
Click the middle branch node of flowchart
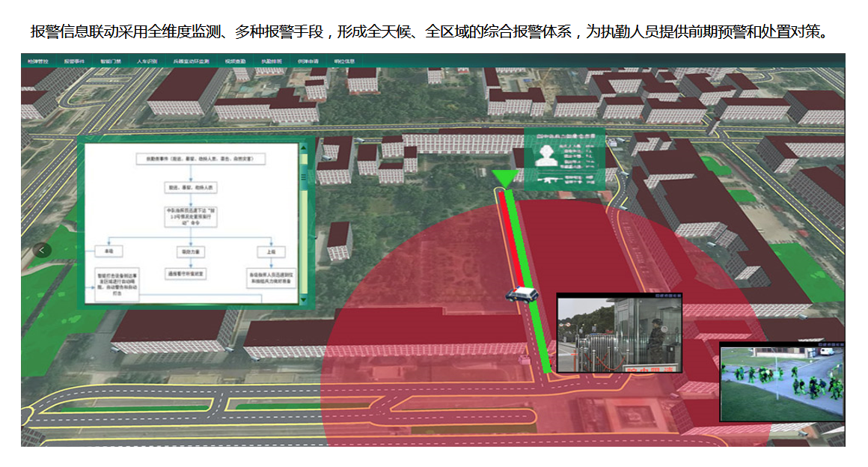[x=191, y=251]
